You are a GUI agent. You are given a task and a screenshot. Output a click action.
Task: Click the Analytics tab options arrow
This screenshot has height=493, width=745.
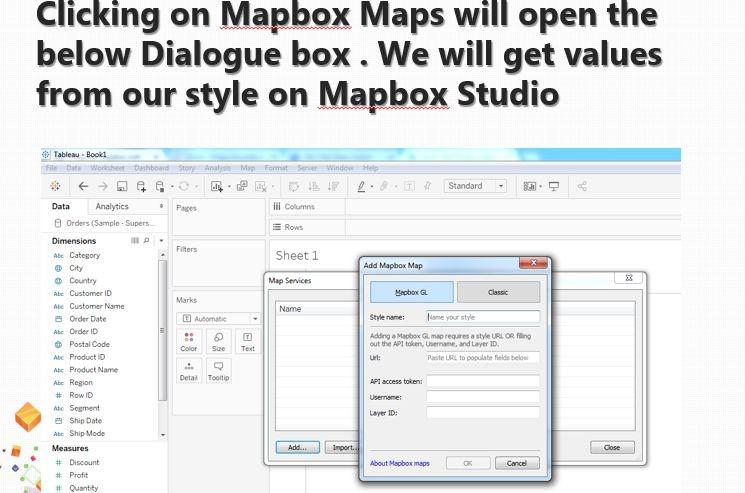click(x=162, y=206)
